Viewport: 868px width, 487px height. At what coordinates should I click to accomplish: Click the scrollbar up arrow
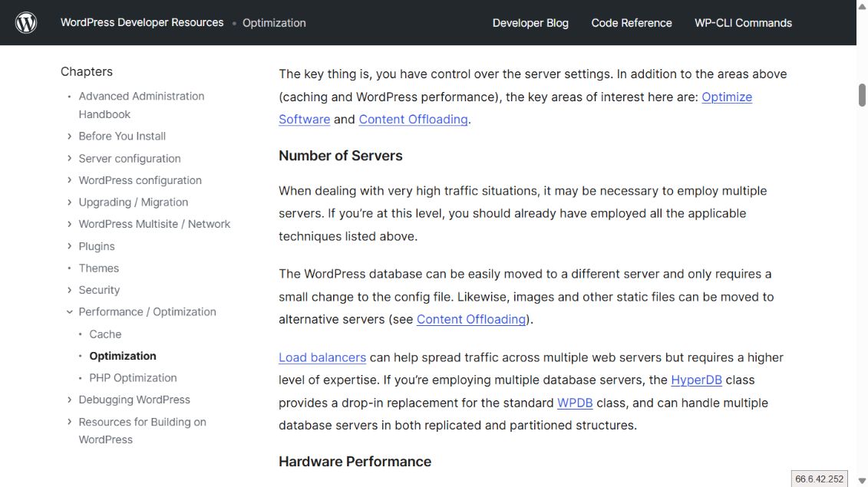pos(862,5)
